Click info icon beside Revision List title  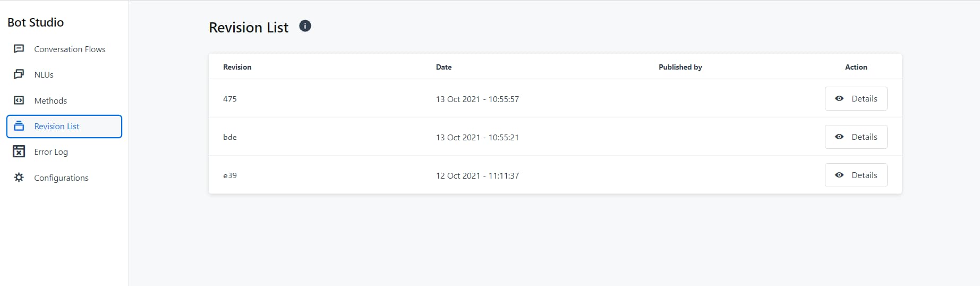point(305,26)
